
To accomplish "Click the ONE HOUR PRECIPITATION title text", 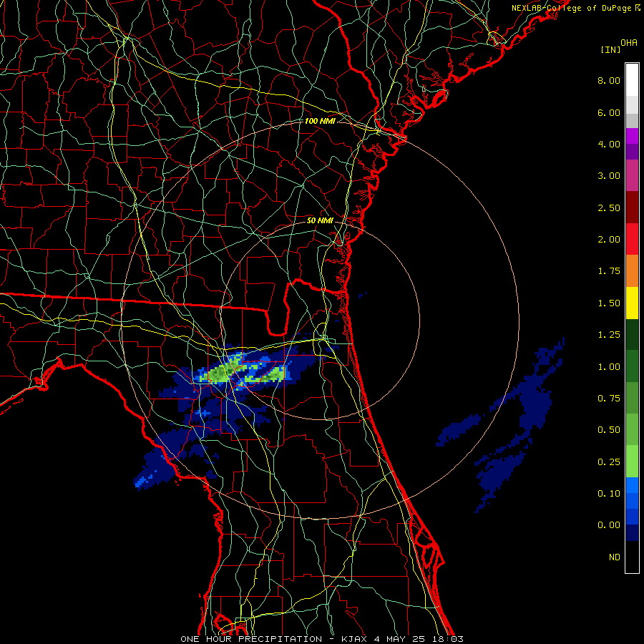I will click(x=251, y=639).
